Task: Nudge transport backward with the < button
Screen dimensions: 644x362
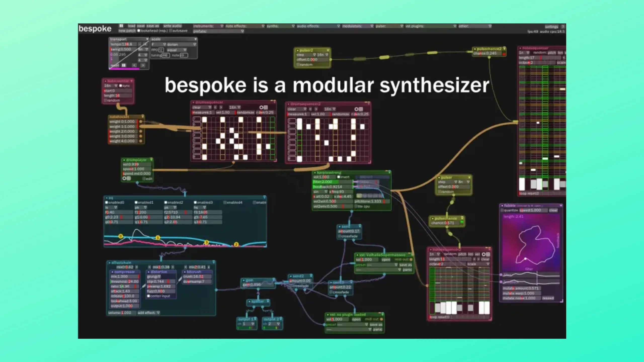Action: point(134,65)
